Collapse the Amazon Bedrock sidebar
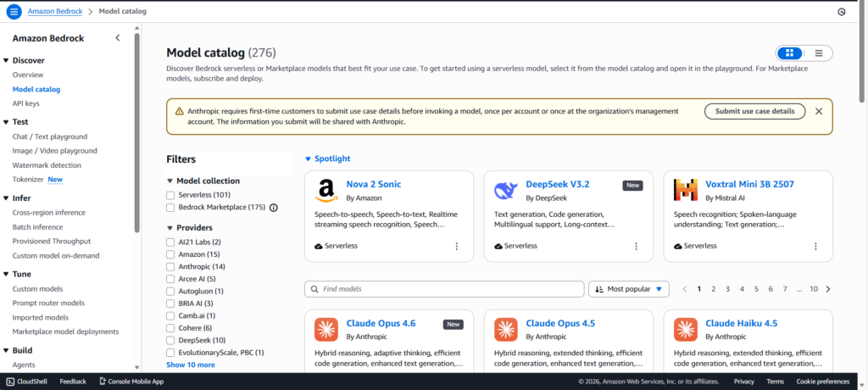This screenshot has height=390, width=868. point(117,38)
